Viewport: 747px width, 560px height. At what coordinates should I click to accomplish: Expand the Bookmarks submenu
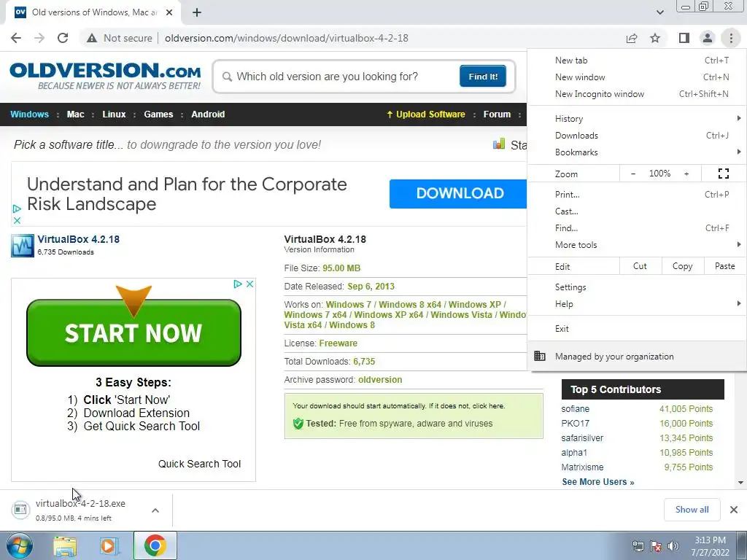pos(637,152)
